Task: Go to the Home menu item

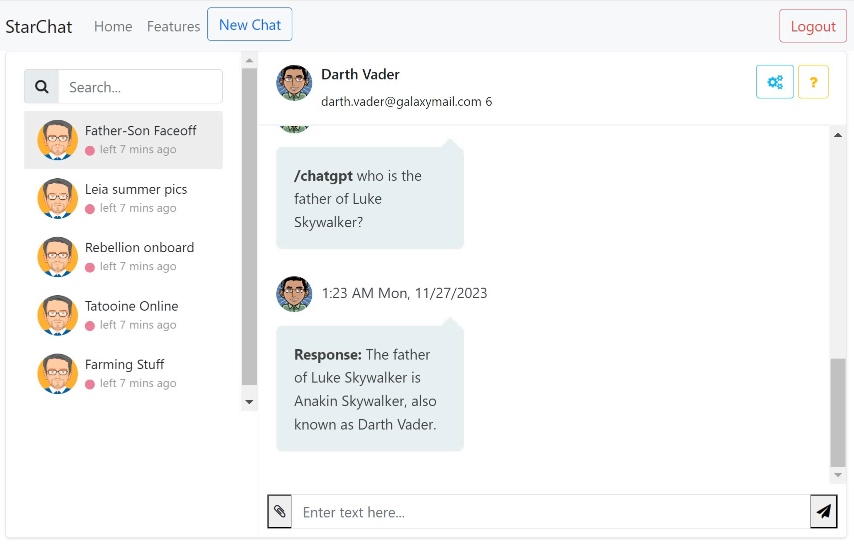Action: [113, 26]
